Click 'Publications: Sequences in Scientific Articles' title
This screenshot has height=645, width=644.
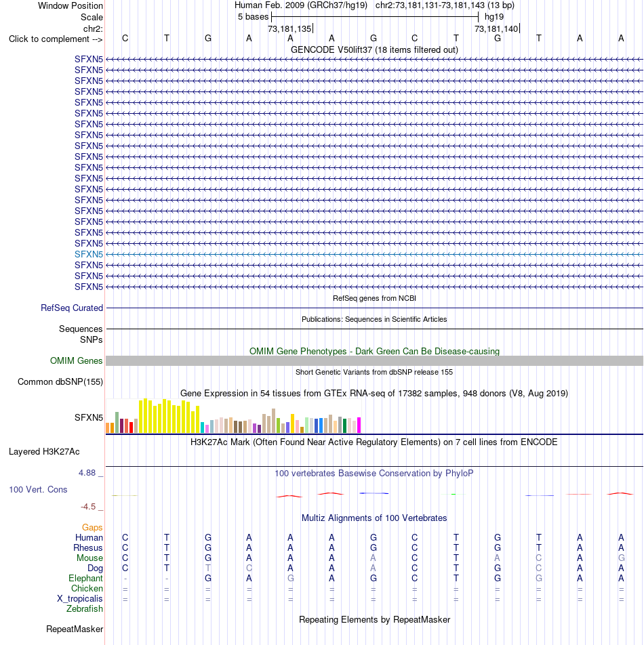coord(374,319)
